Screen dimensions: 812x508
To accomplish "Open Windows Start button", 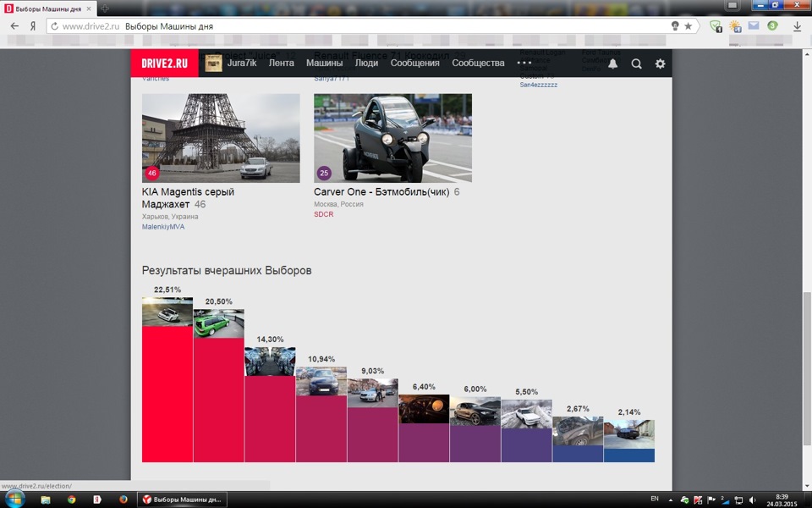I will (x=14, y=500).
